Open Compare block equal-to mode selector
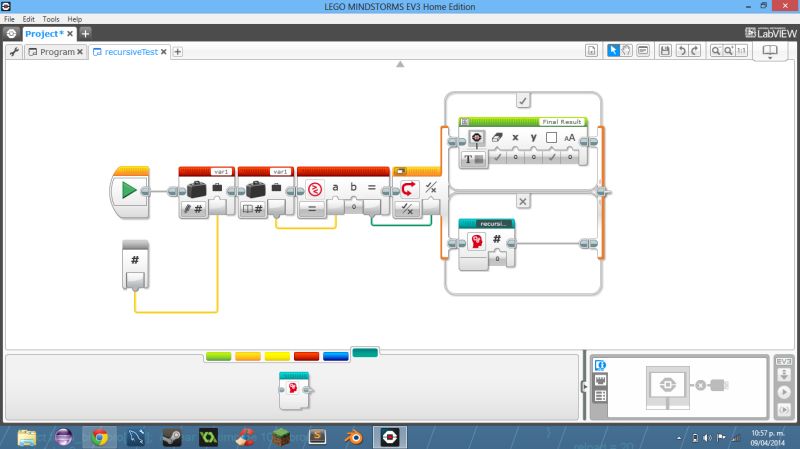Image resolution: width=800 pixels, height=449 pixels. pyautogui.click(x=312, y=209)
